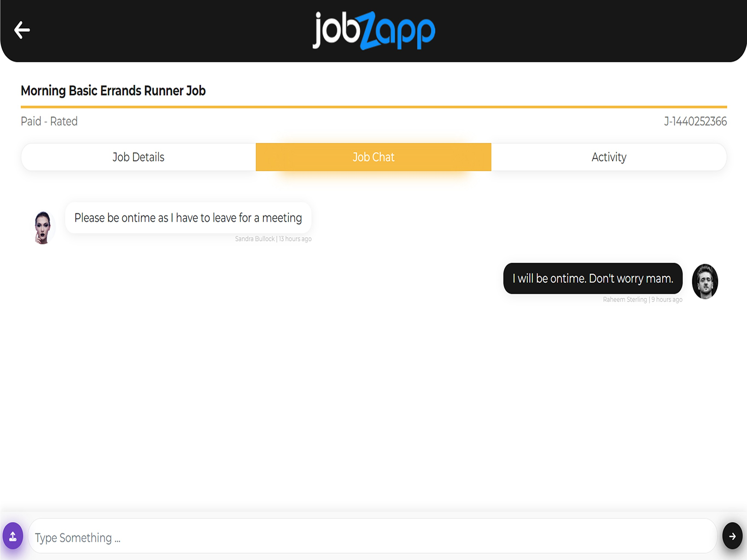The width and height of the screenshot is (747, 560).
Task: Send message with the arrow button
Action: tap(732, 536)
